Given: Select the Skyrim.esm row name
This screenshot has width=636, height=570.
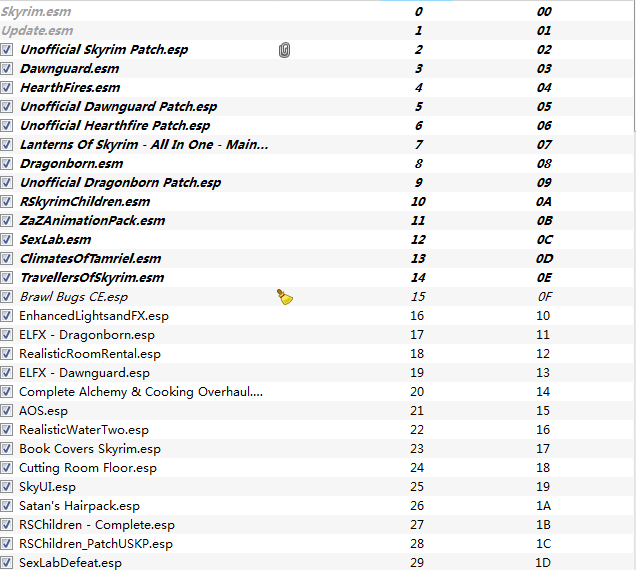Looking at the screenshot, I should [36, 12].
